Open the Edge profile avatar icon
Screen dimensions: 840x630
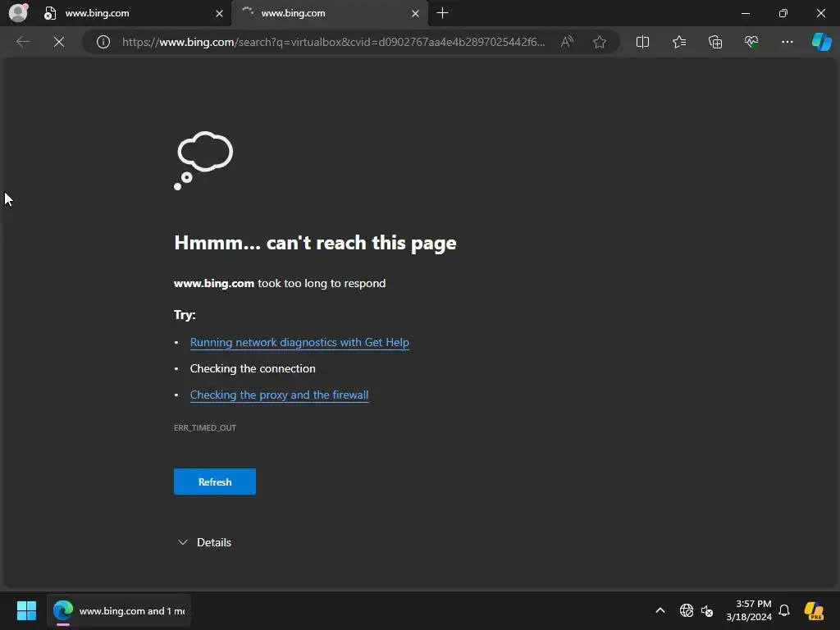point(18,13)
